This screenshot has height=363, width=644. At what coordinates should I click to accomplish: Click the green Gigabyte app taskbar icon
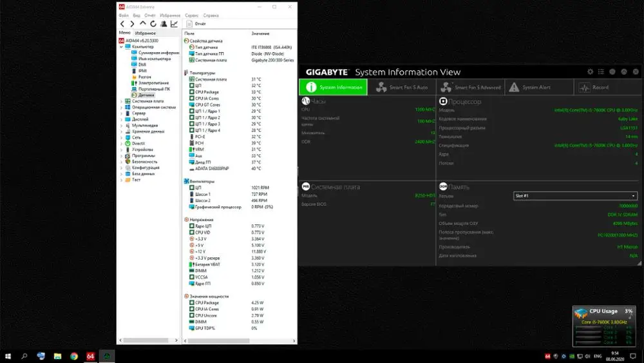[x=107, y=356]
